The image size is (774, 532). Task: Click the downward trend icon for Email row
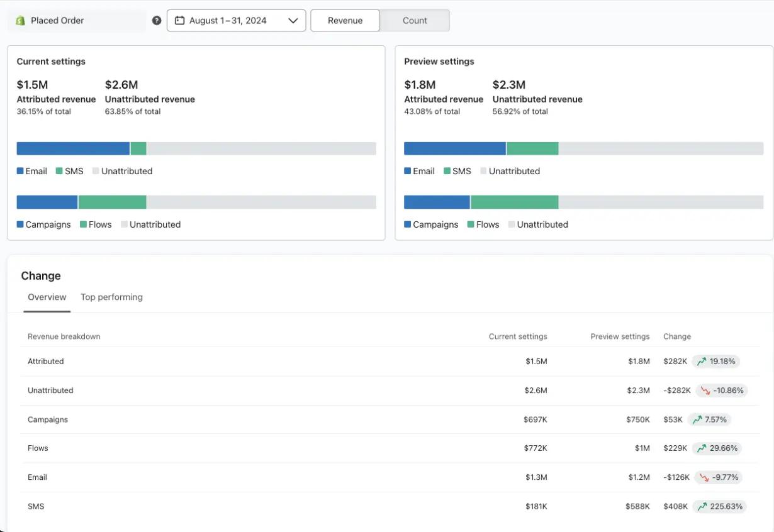(703, 477)
